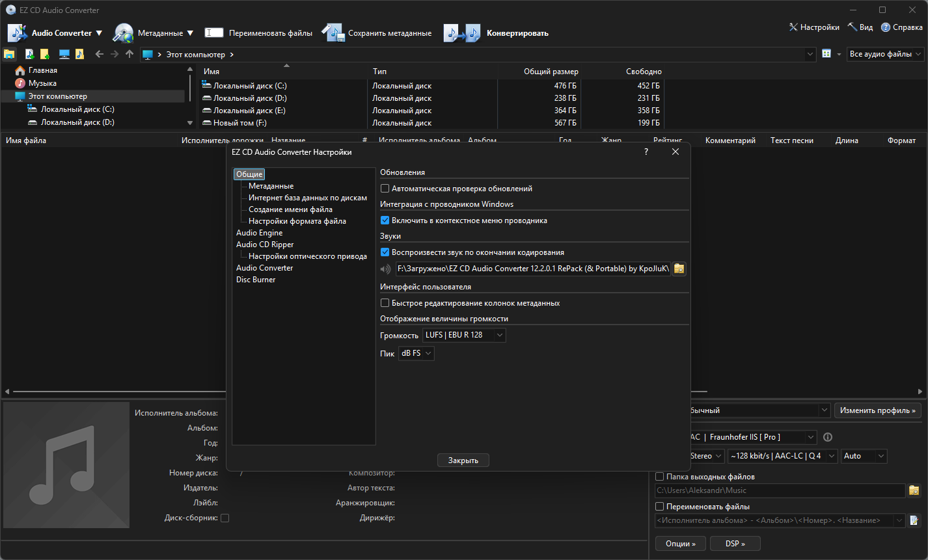Click the help question mark in settings dialog
Viewport: 928px width, 560px height.
[646, 152]
